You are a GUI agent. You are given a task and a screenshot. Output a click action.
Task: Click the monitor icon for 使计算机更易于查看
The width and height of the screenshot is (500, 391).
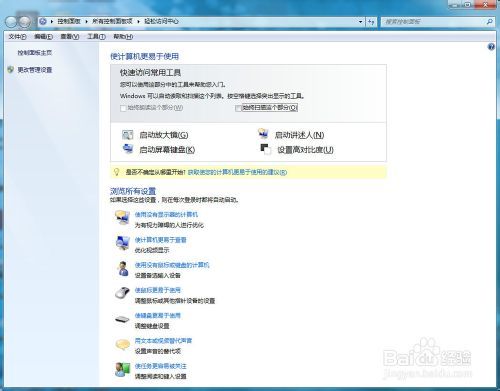pyautogui.click(x=122, y=243)
